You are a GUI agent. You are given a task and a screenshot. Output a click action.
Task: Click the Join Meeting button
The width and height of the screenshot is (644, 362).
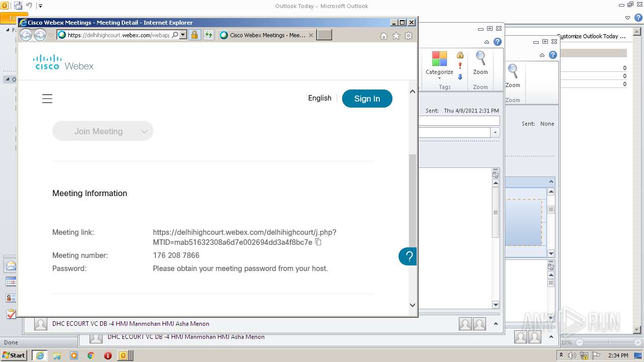click(99, 131)
